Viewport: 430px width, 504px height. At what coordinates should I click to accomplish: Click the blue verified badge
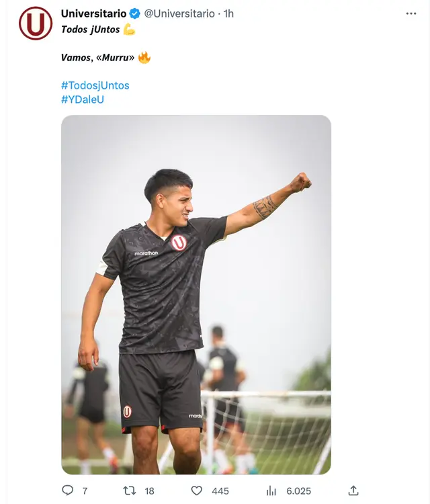click(135, 13)
